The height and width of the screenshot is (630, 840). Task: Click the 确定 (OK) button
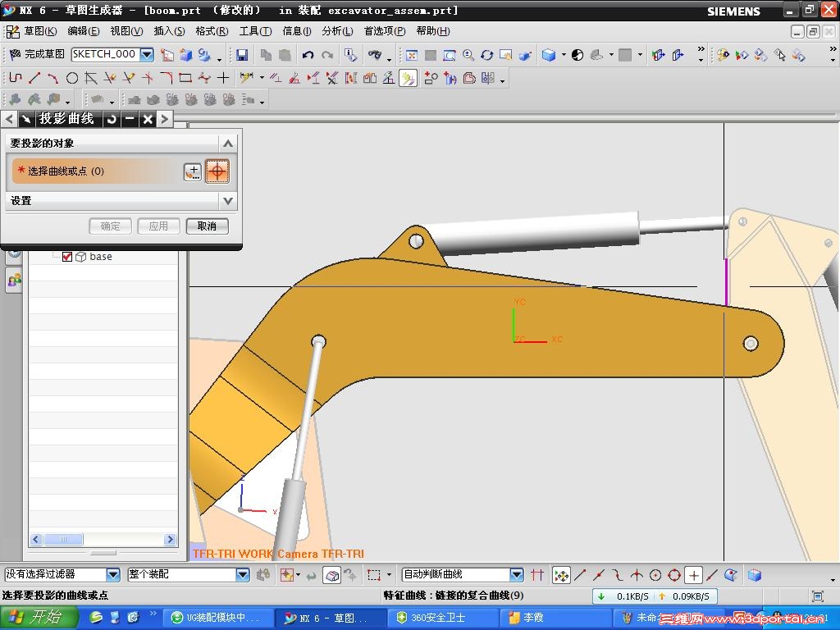111,226
